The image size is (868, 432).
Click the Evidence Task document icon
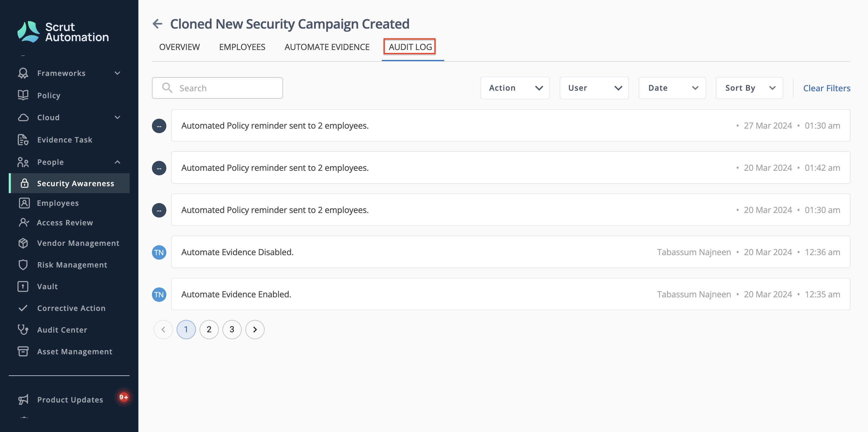pos(23,140)
